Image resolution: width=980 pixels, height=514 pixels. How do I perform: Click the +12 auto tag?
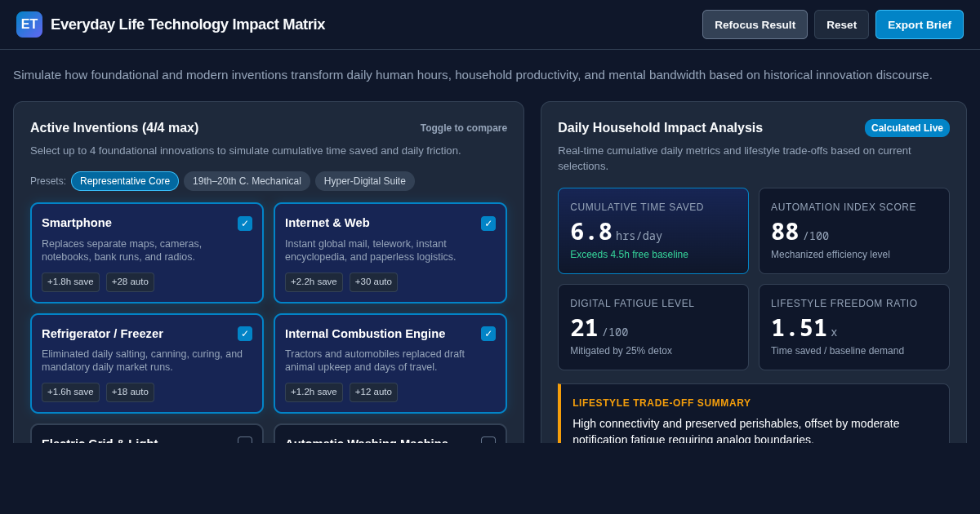point(373,392)
